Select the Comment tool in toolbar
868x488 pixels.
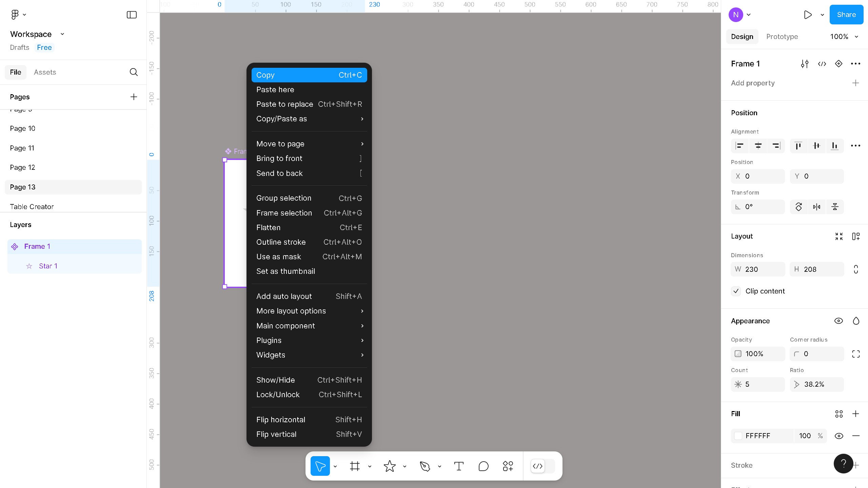[483, 466]
